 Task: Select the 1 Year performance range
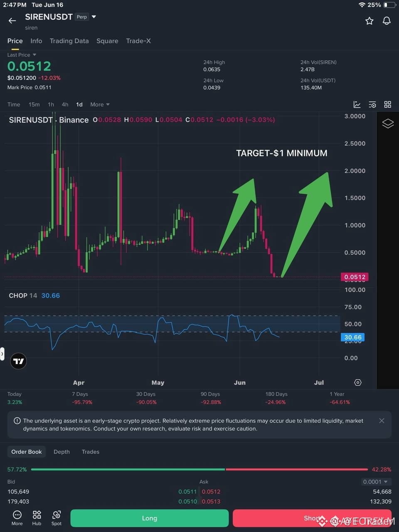point(340,398)
